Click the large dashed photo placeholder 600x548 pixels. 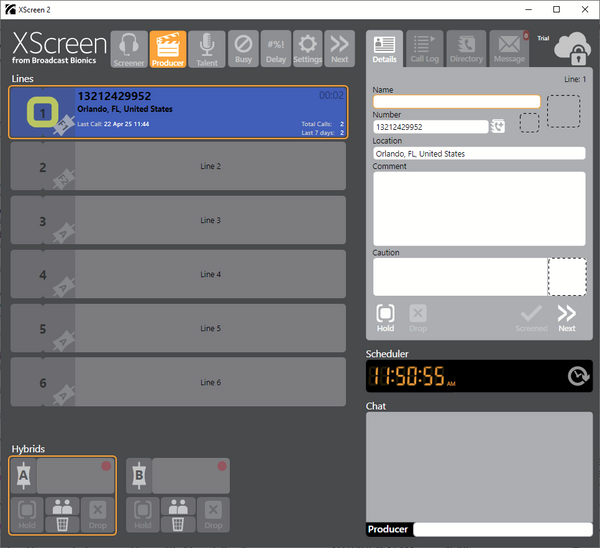pyautogui.click(x=563, y=111)
